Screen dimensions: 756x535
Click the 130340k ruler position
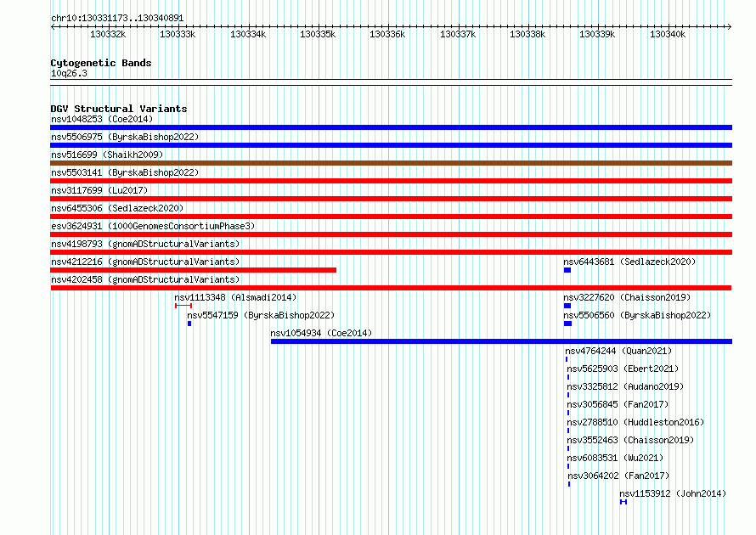coord(668,35)
